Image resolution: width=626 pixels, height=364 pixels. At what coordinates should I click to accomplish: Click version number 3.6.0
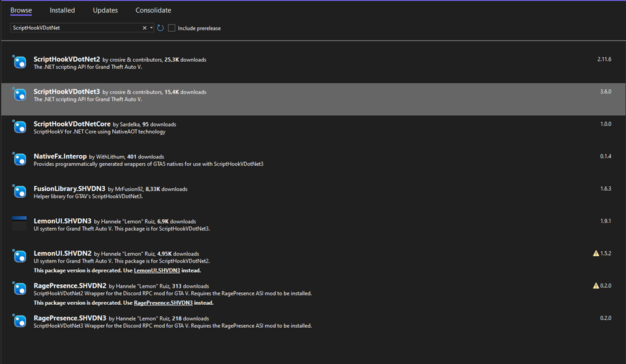[605, 92]
